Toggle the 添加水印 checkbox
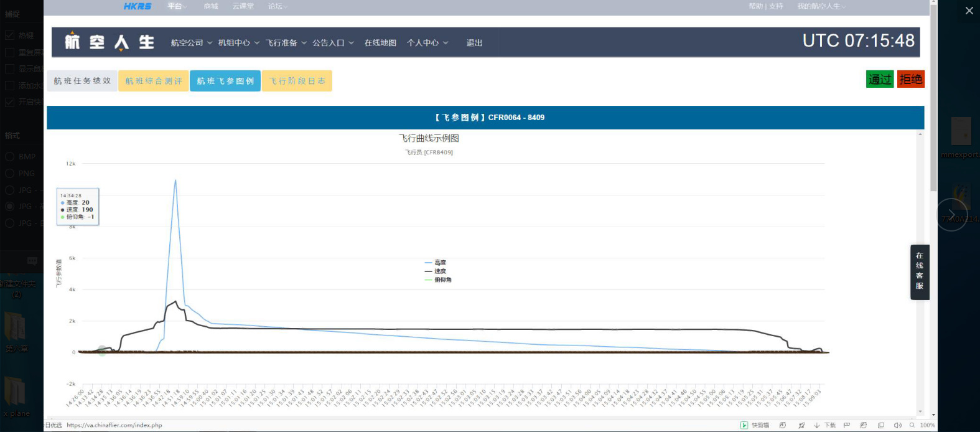 pyautogui.click(x=9, y=85)
